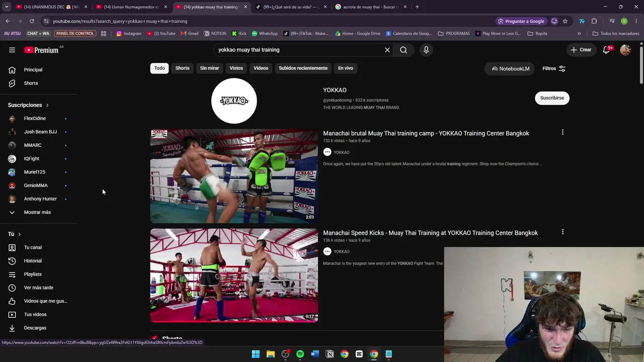Expand the Tú section
Screen dimensions: 644x362
click(15, 234)
